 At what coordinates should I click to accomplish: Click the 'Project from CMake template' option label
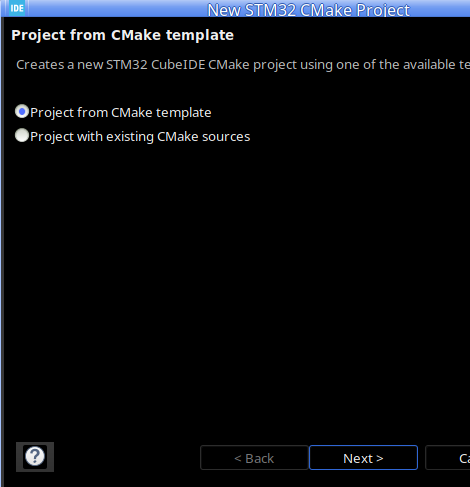coord(121,113)
